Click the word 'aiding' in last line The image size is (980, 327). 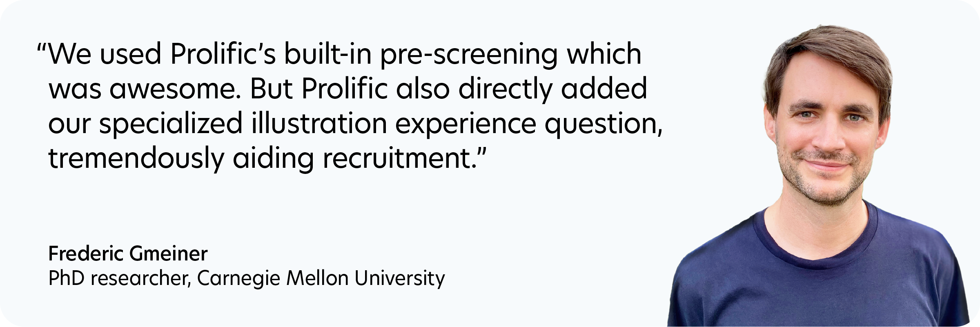pyautogui.click(x=273, y=159)
